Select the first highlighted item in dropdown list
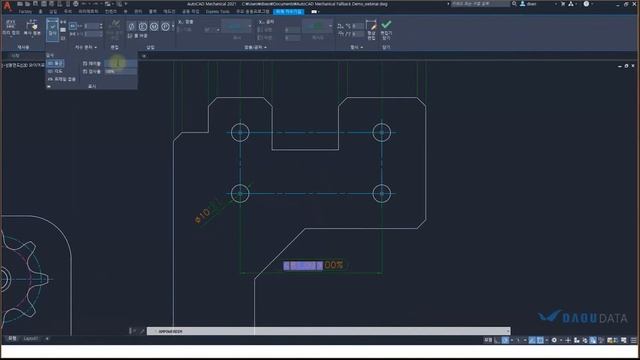This screenshot has width=640, height=360. click(55, 63)
